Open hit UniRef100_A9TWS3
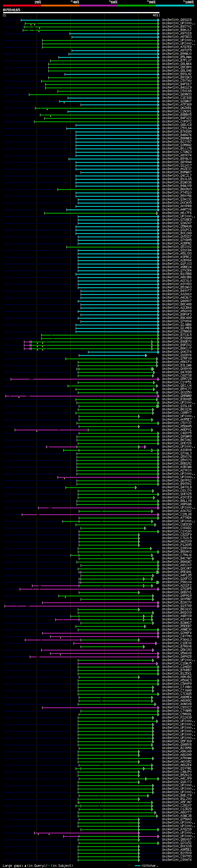The image size is (197, 868). (177, 37)
